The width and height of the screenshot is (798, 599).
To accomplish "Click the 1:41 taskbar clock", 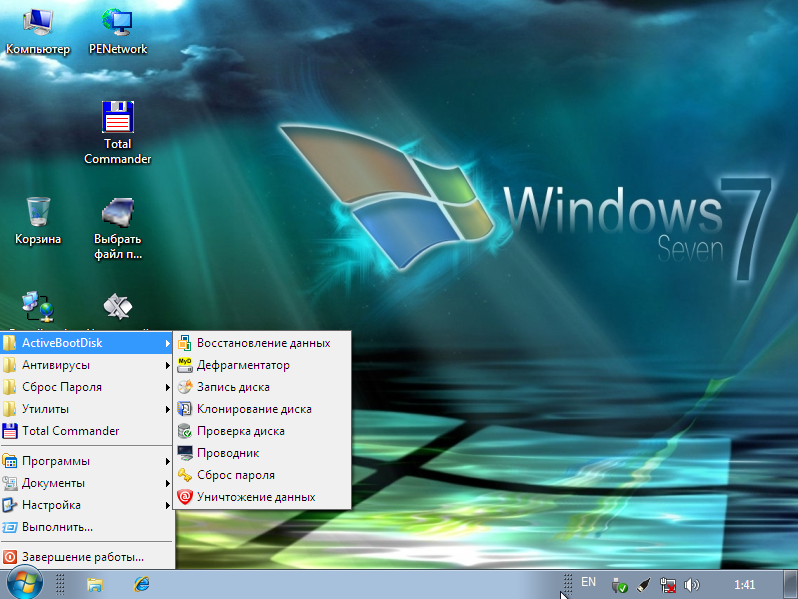I will pyautogui.click(x=744, y=585).
